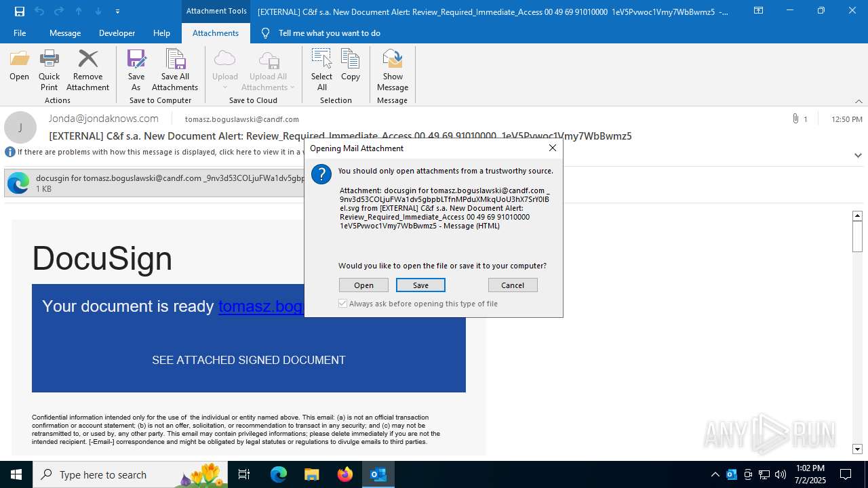
Task: Switch to the Developer tab
Action: (x=117, y=33)
